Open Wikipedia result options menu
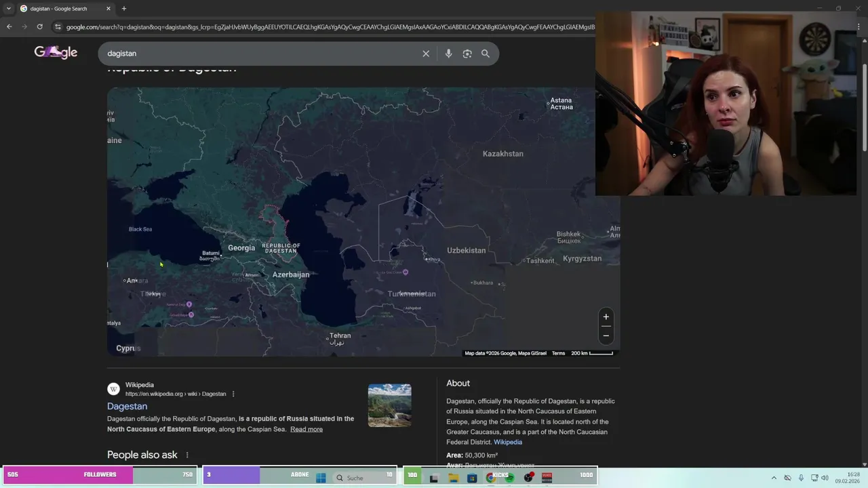Screen dimensions: 868x488 click(233, 394)
